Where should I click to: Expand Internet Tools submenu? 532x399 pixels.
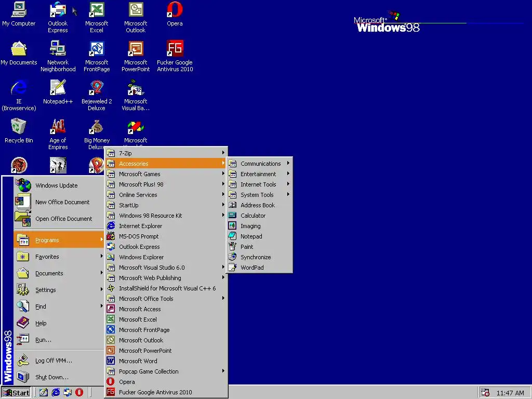[x=260, y=184]
